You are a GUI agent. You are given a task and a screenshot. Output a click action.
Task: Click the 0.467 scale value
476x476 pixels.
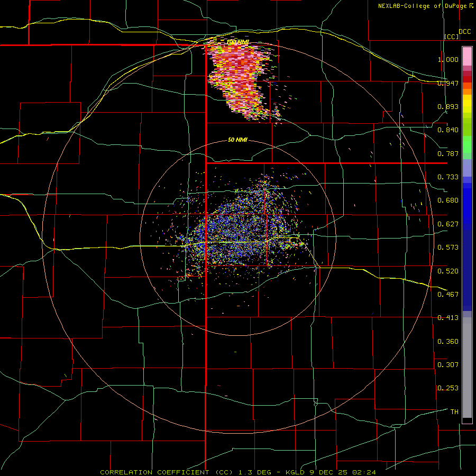pyautogui.click(x=448, y=294)
